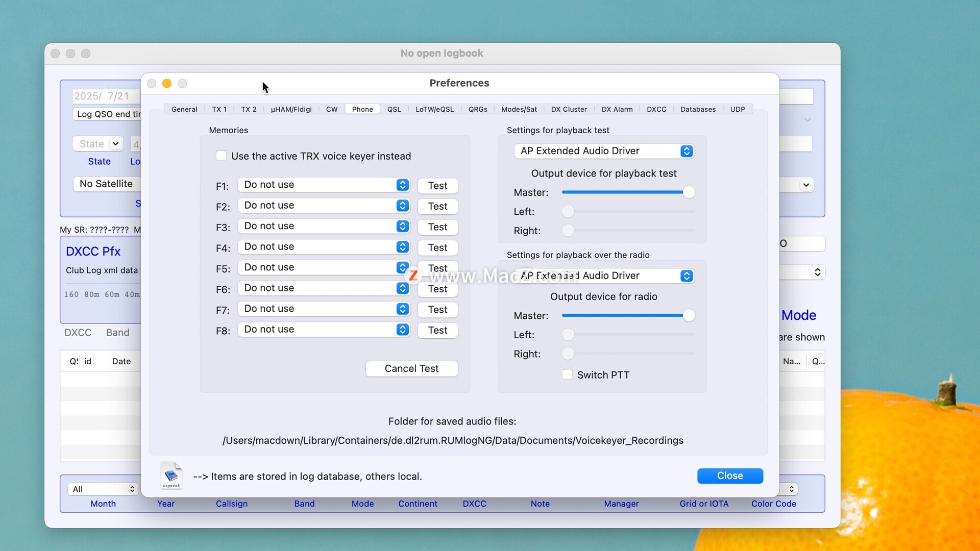This screenshot has width=980, height=551.
Task: Adjust playback test Right slider
Action: coord(628,231)
